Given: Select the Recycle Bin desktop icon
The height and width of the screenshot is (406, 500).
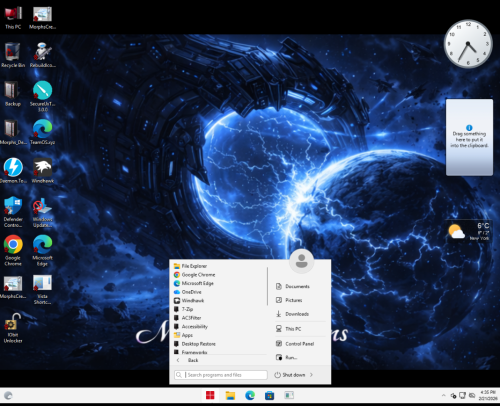Looking at the screenshot, I should pos(13,55).
